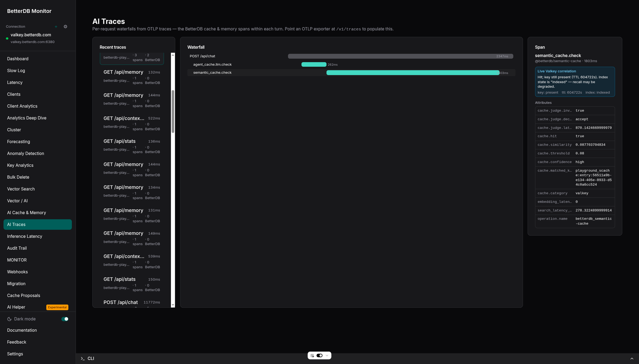Open the Cluster page
The image size is (639, 364).
tap(38, 130)
